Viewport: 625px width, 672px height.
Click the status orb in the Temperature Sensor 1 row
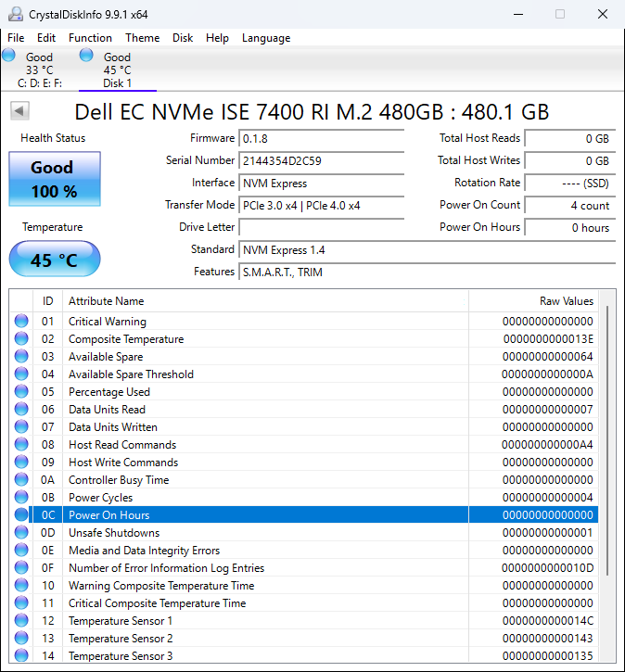tap(21, 620)
